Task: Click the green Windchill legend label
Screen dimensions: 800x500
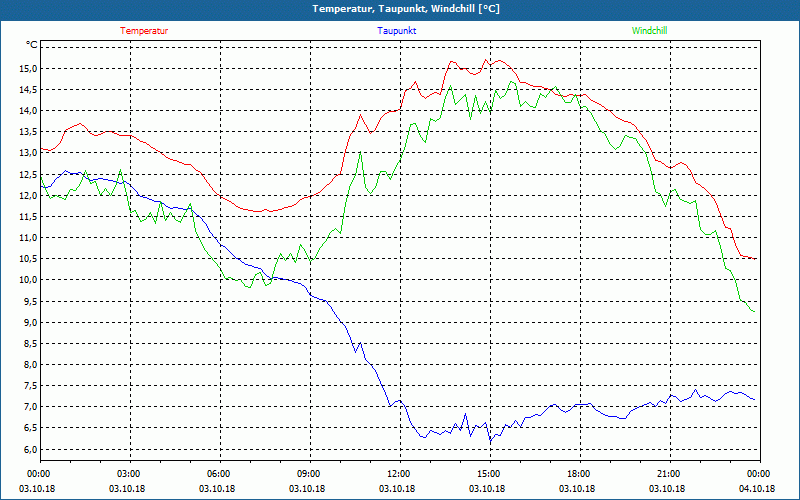Action: click(649, 31)
